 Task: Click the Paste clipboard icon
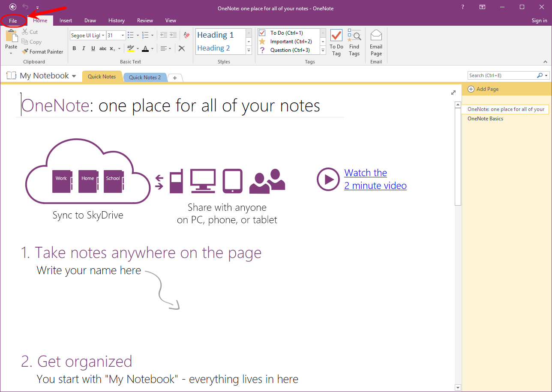[x=11, y=36]
